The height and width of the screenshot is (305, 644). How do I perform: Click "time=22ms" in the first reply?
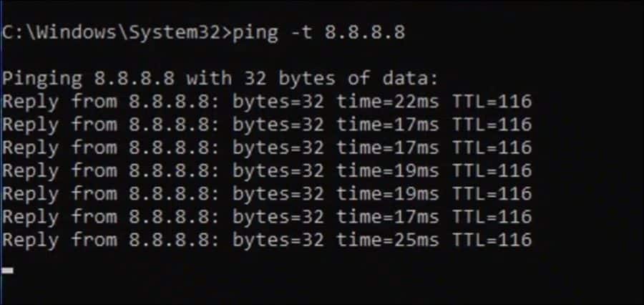coord(387,102)
